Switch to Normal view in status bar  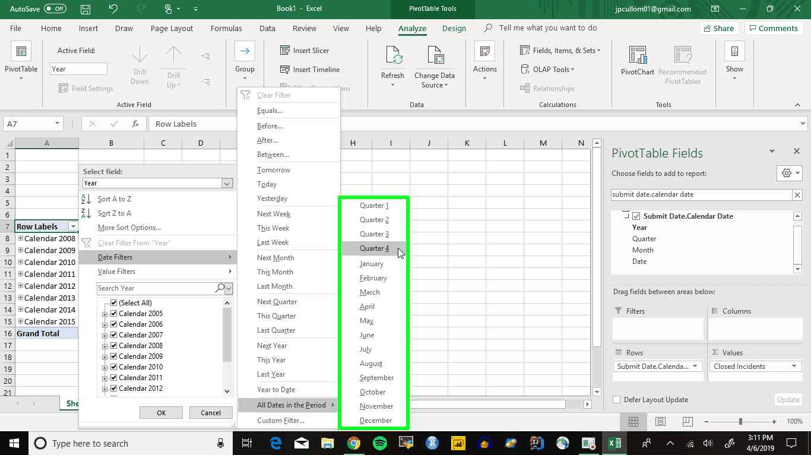(x=633, y=422)
